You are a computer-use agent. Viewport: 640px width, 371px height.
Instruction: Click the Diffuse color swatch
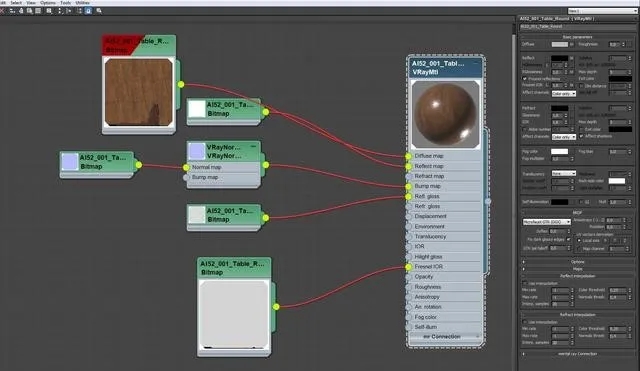point(560,44)
